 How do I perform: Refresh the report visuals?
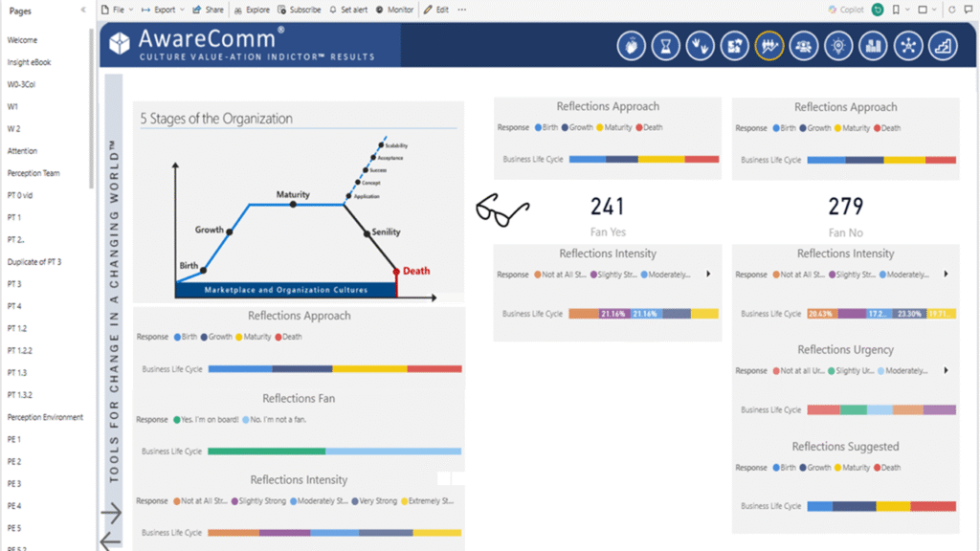(952, 10)
